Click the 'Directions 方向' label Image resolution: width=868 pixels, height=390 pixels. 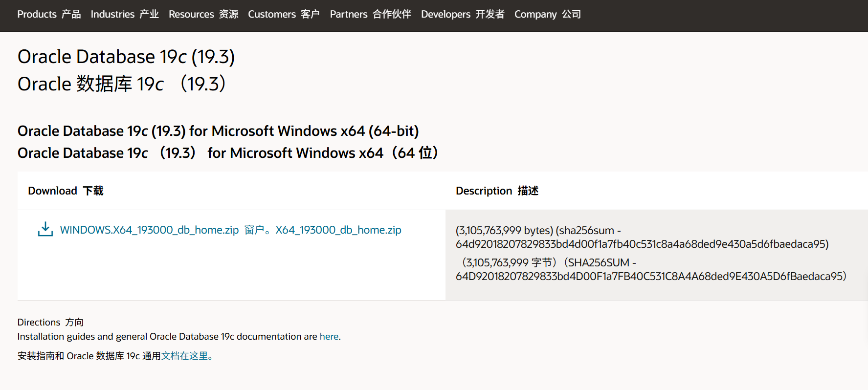[50, 322]
